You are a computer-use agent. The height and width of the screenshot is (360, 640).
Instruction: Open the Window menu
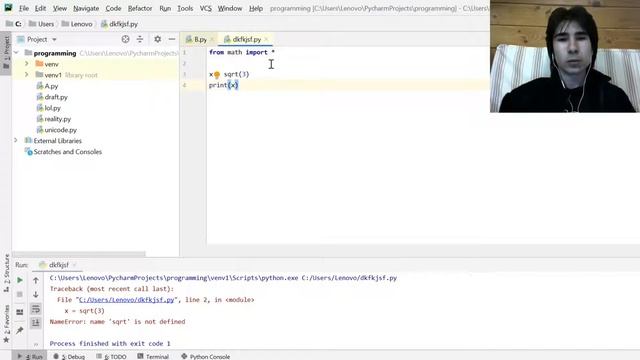click(230, 8)
